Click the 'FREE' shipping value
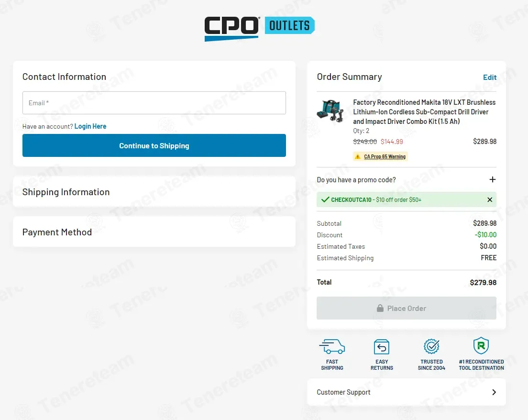The height and width of the screenshot is (420, 528). tap(489, 258)
